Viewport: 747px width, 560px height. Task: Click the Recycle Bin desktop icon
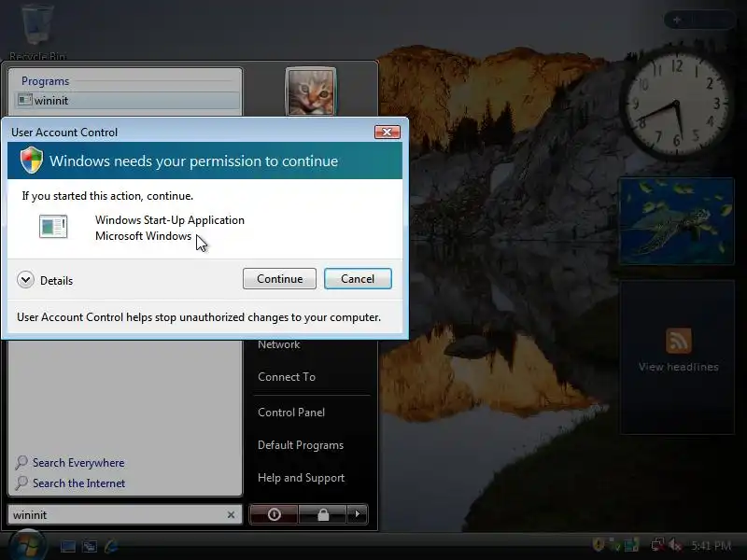point(37,30)
